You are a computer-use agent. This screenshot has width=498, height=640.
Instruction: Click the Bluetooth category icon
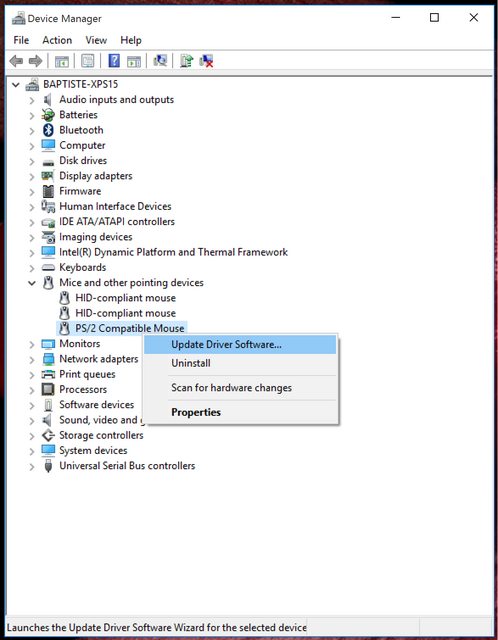click(x=48, y=130)
